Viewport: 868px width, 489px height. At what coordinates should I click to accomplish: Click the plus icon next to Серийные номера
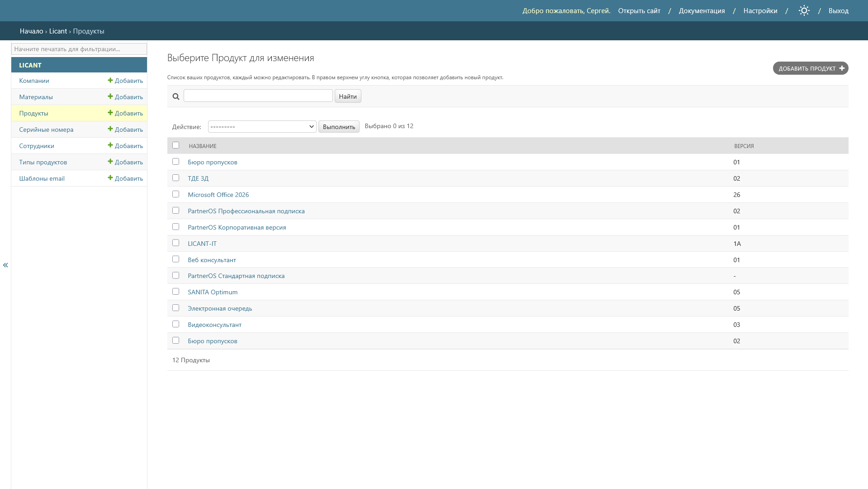point(110,129)
